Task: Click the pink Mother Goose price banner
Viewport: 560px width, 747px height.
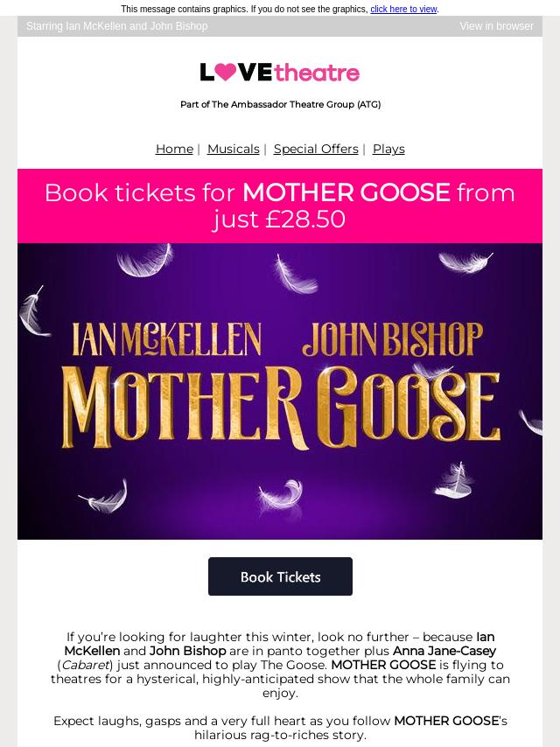Action: 280,206
